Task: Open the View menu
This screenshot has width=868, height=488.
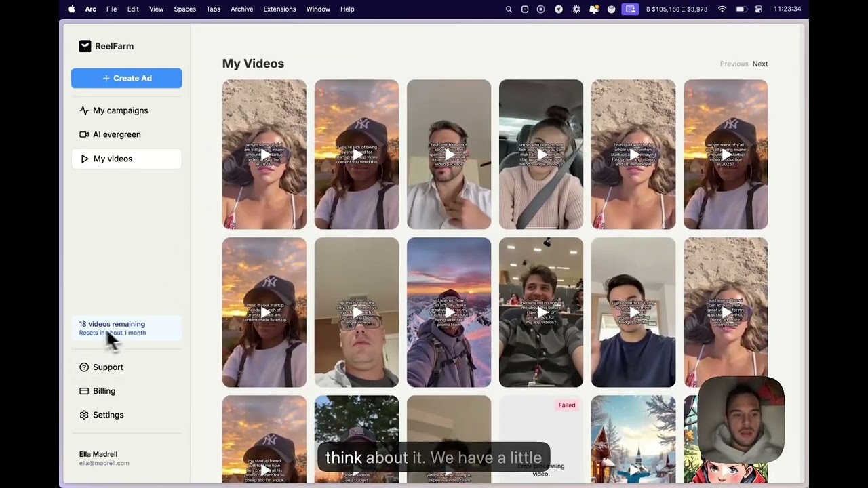Action: coord(157,9)
